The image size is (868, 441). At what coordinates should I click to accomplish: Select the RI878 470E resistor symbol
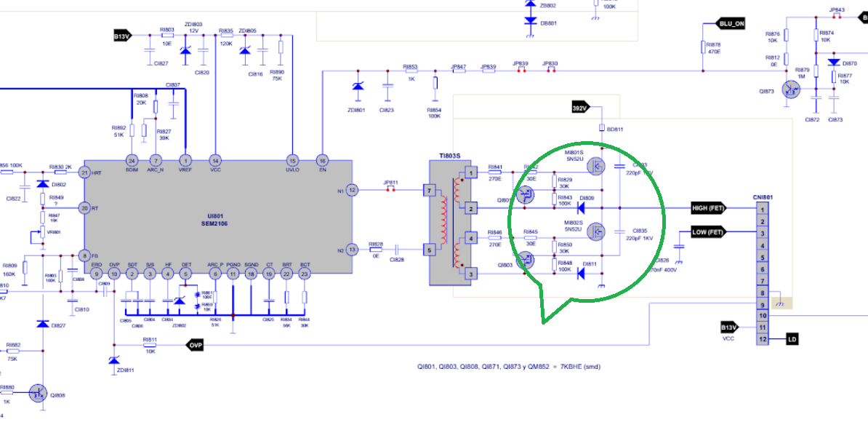point(703,47)
